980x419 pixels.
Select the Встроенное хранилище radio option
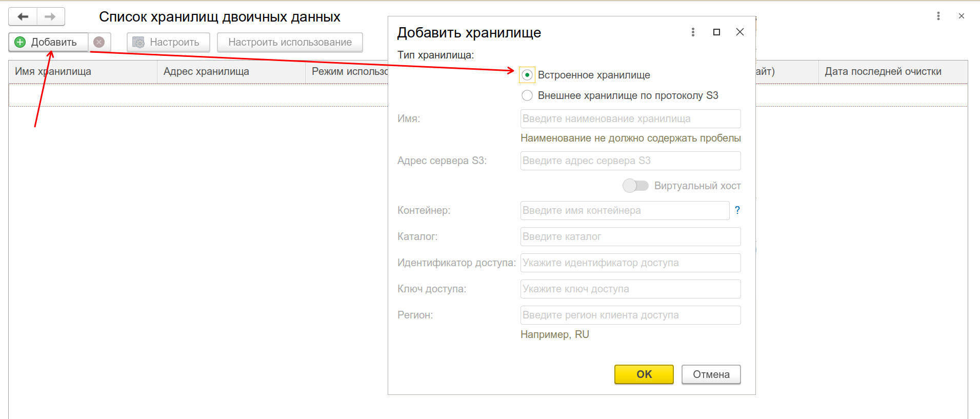527,75
